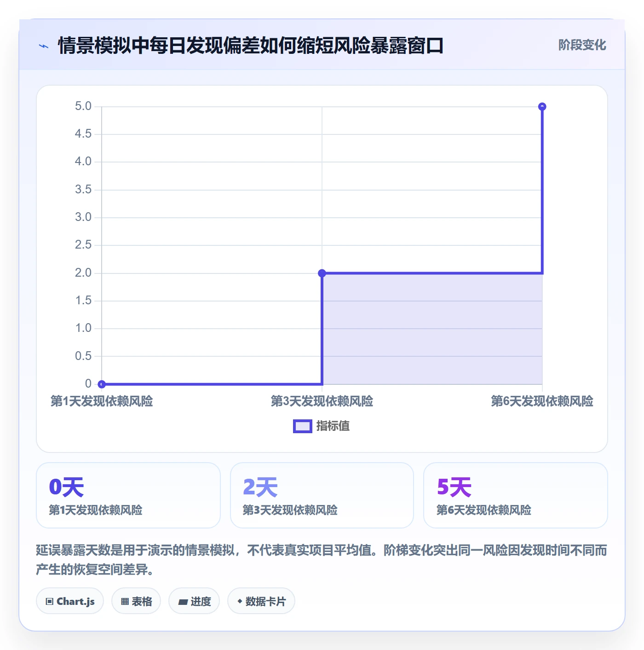Click the chart data point at value 5.0
The image size is (644, 650).
tap(542, 106)
